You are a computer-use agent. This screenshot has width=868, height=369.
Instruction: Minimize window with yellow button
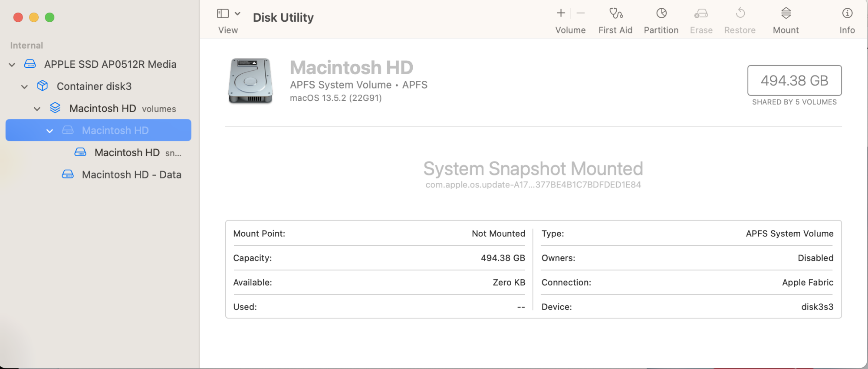(34, 17)
